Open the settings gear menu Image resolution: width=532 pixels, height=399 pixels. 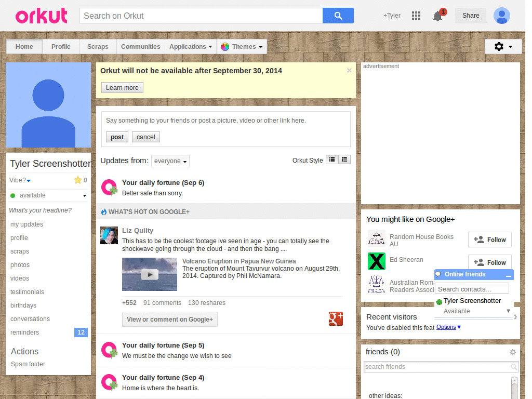pos(503,46)
